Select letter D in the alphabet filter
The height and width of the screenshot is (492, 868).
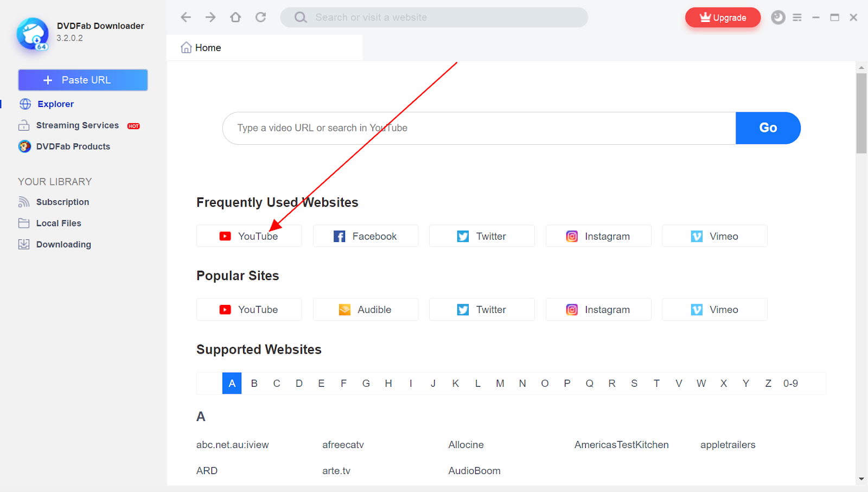(x=299, y=384)
